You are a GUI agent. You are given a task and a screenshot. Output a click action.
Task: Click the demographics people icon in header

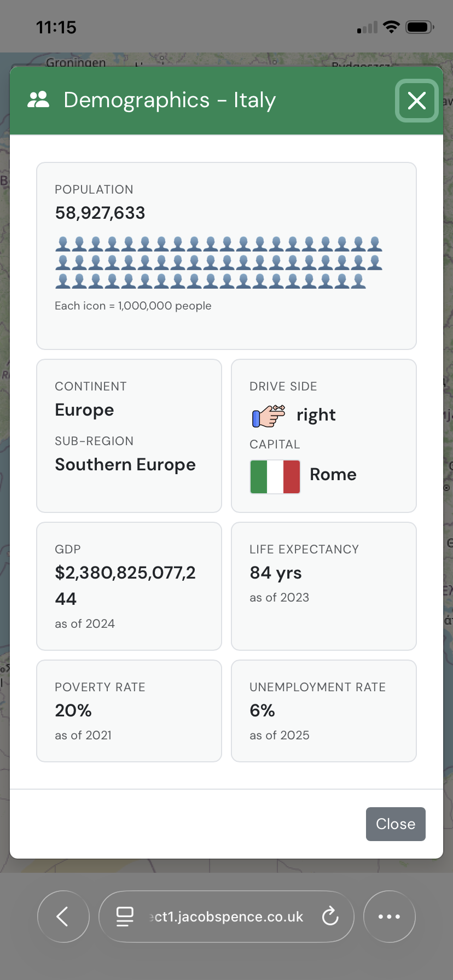[x=37, y=100]
